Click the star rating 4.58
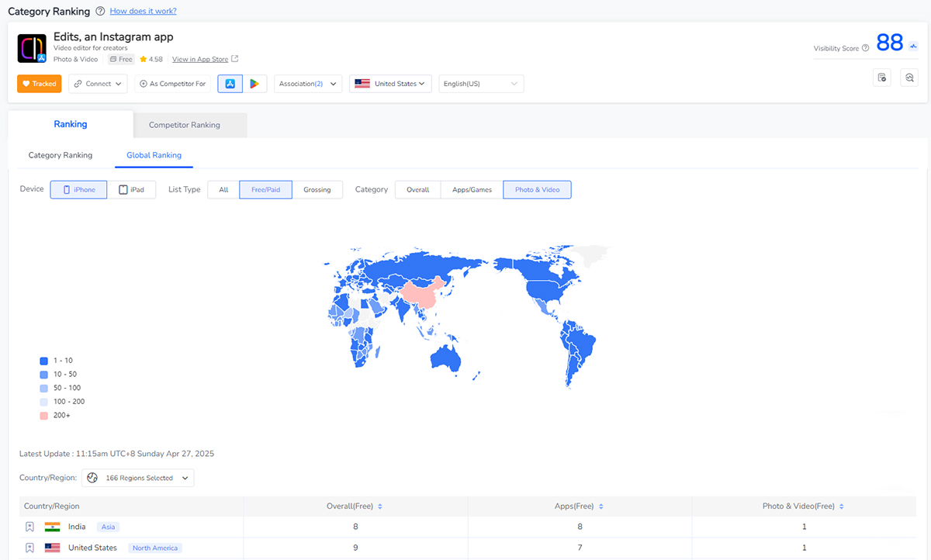The image size is (931, 560). (x=151, y=59)
